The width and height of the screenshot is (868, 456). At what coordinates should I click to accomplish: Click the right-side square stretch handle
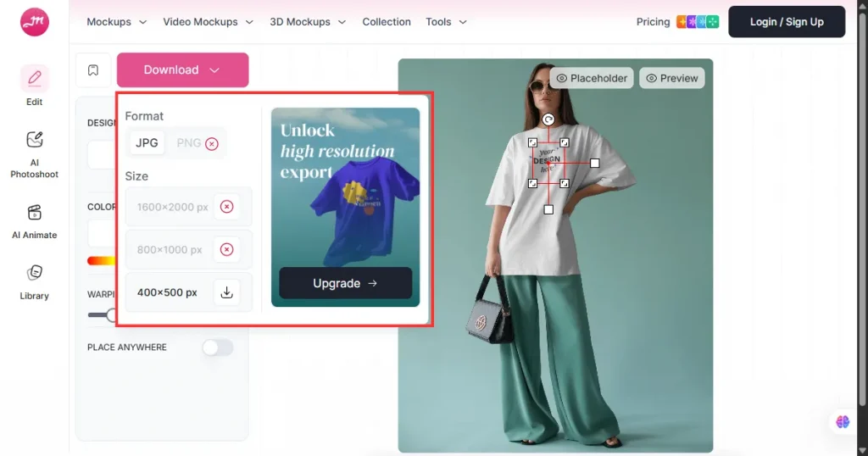[x=594, y=164]
